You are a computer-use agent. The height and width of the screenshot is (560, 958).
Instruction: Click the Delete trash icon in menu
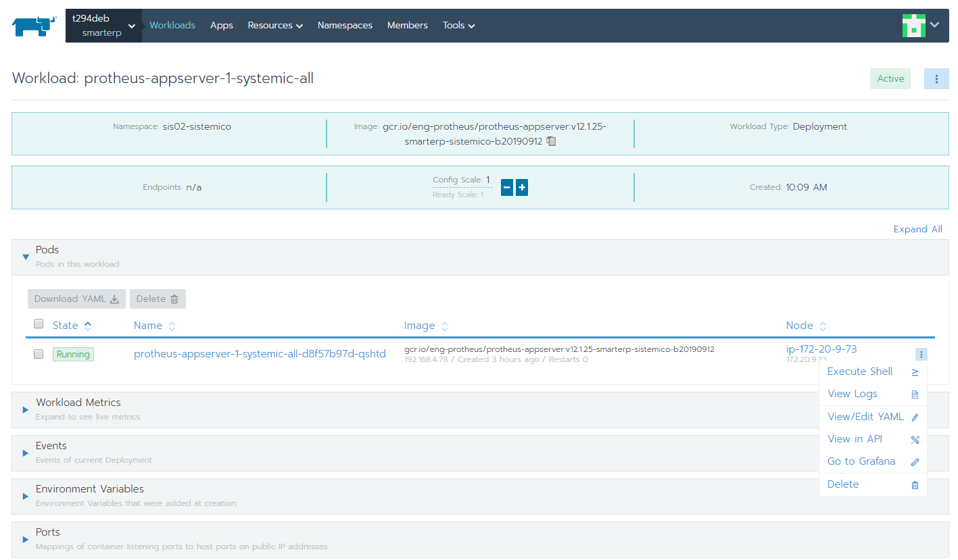point(915,485)
